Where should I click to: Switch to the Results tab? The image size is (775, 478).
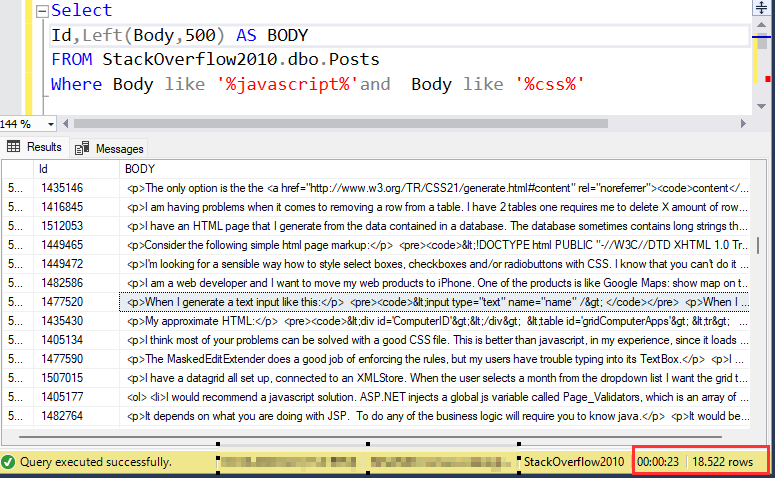tap(34, 147)
